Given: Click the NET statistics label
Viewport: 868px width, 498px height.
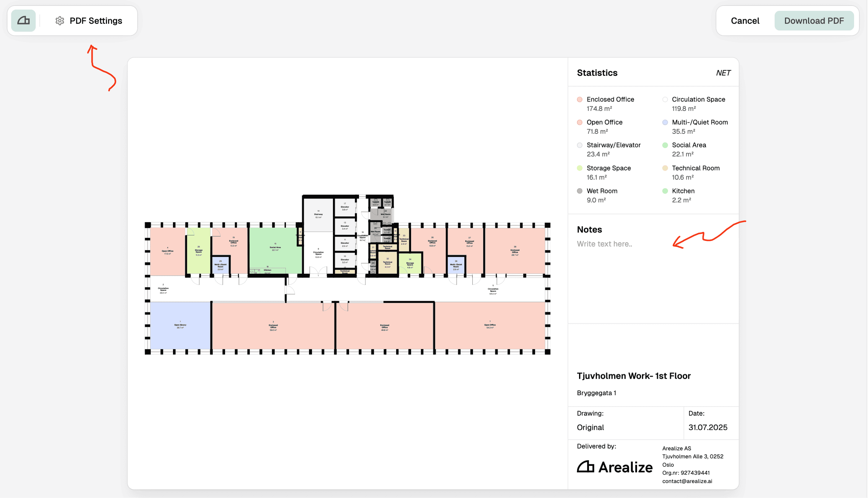Looking at the screenshot, I should click(723, 73).
